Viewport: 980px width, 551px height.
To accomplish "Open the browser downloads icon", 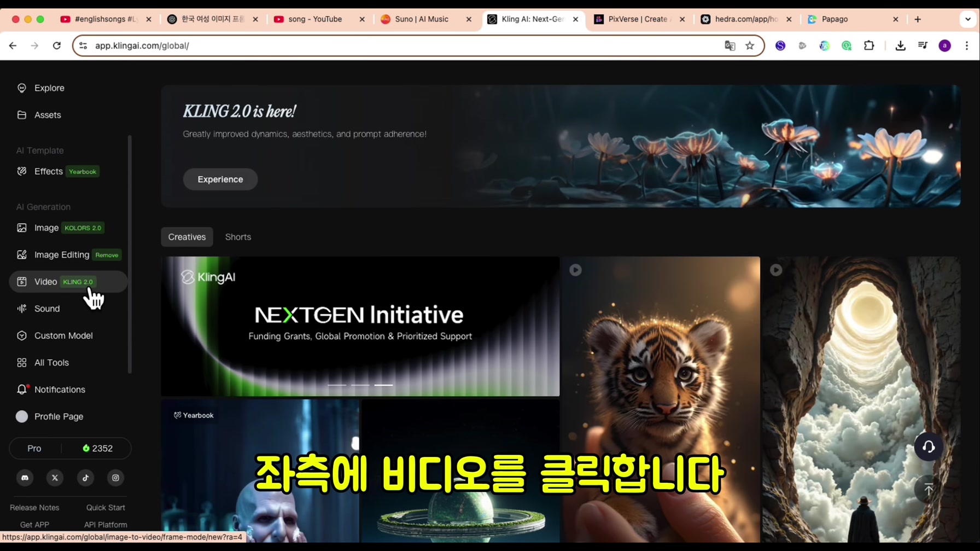I will (901, 46).
